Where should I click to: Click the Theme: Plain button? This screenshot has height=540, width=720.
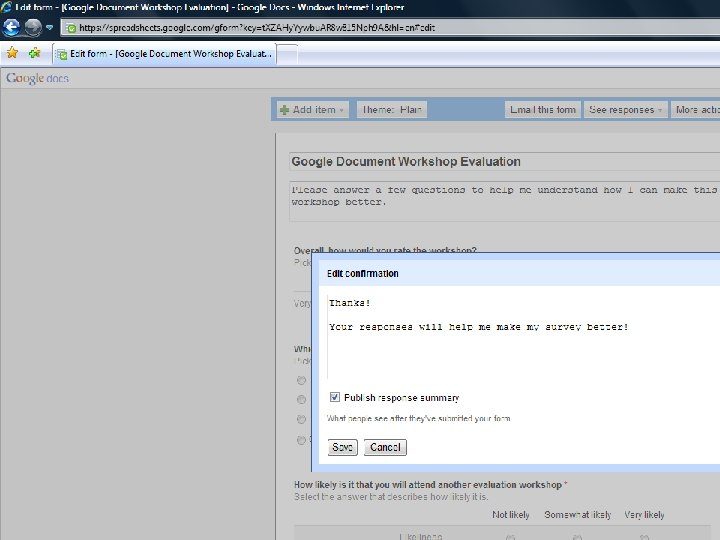click(392, 110)
